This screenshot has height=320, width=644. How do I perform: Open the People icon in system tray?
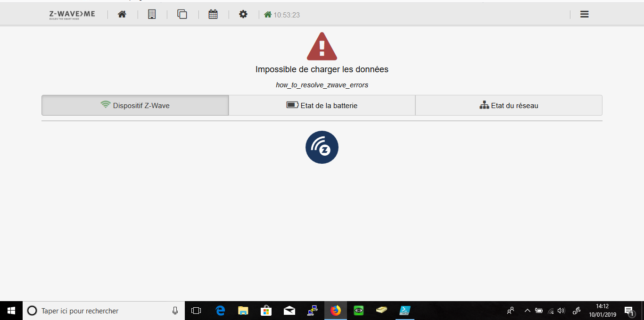[511, 311]
